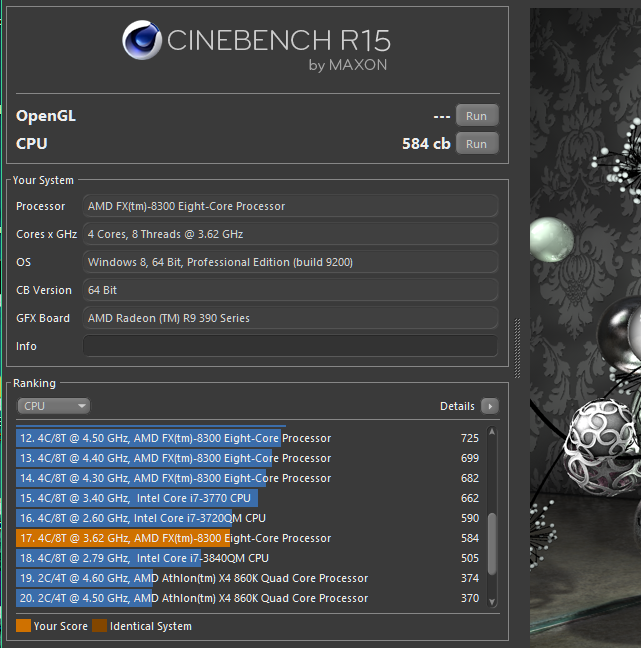Click the Your Score orange legend swatch

24,626
